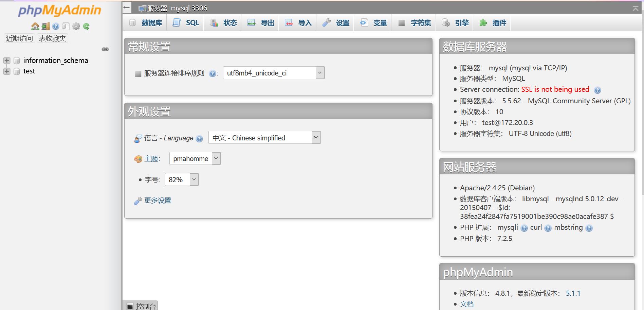Open the SQL tab
Screen dimensions: 644x310
185,23
